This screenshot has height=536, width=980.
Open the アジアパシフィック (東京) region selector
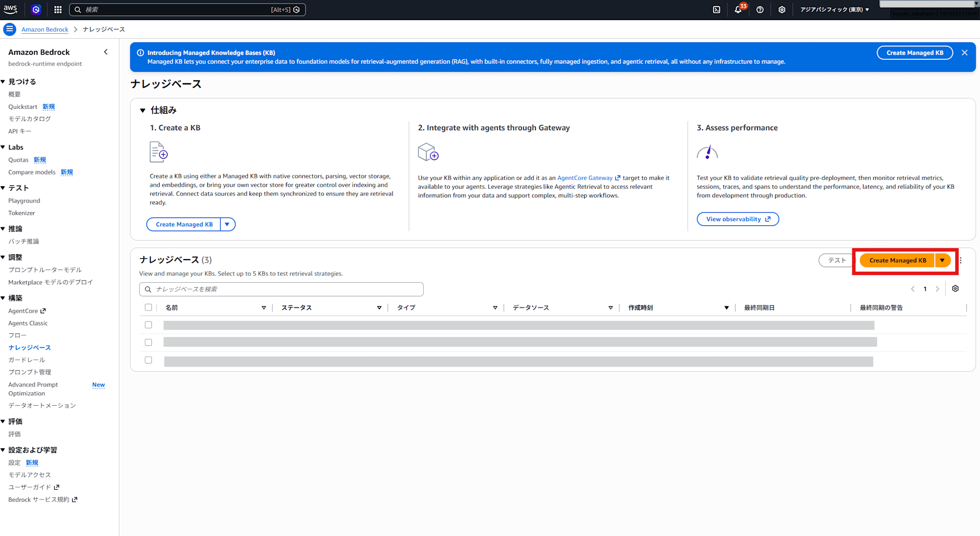point(834,10)
